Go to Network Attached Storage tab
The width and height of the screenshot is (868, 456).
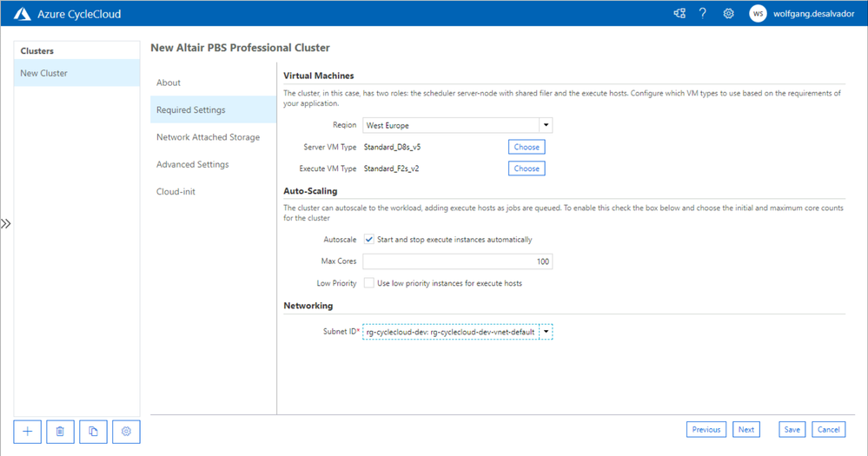pyautogui.click(x=213, y=136)
